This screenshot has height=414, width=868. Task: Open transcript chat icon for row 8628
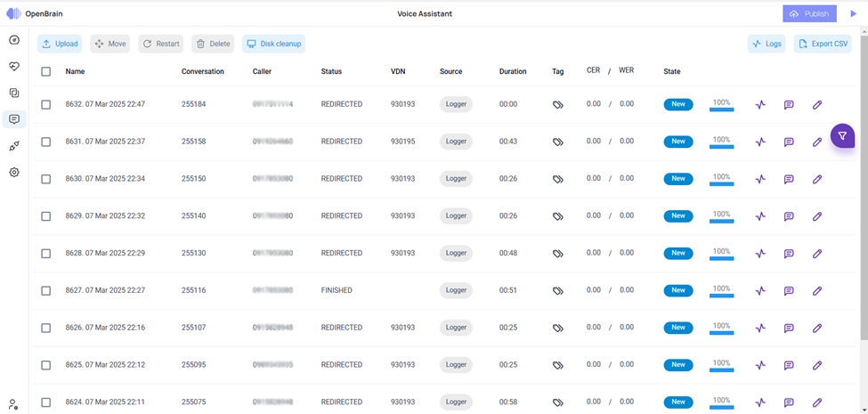click(x=789, y=254)
